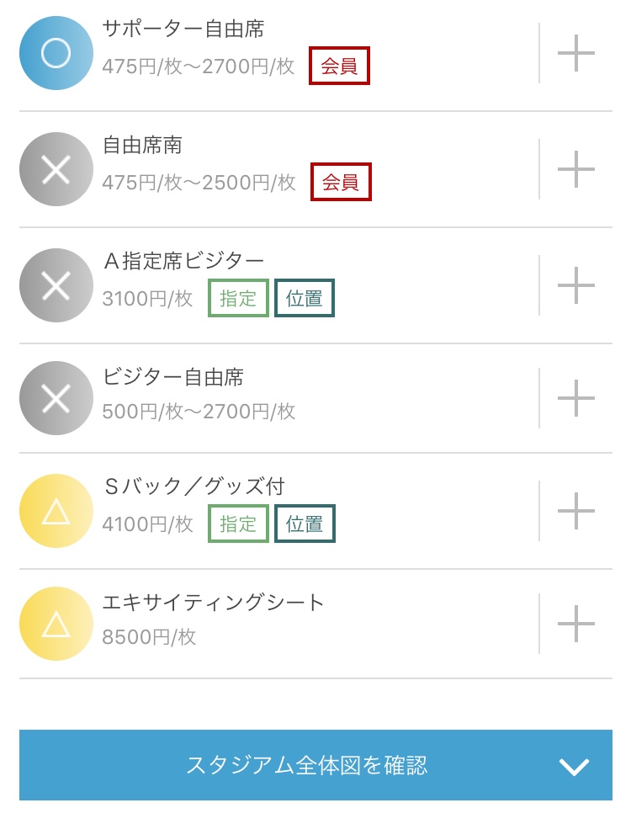The height and width of the screenshot is (840, 631).
Task: Click the yellow triangle icon for エキサイティングシート
Action: (x=56, y=624)
